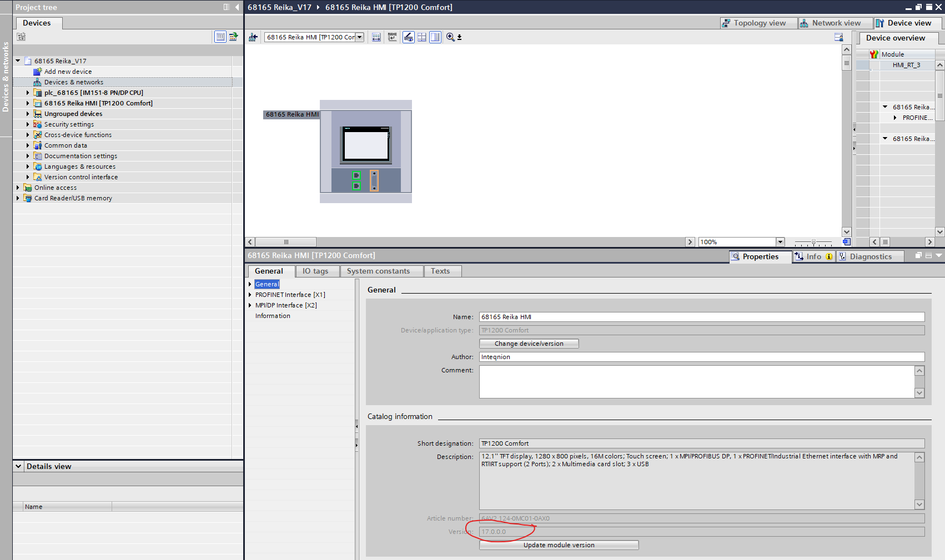This screenshot has width=945, height=560.
Task: Click the NAME assign device name icon
Action: tap(393, 37)
